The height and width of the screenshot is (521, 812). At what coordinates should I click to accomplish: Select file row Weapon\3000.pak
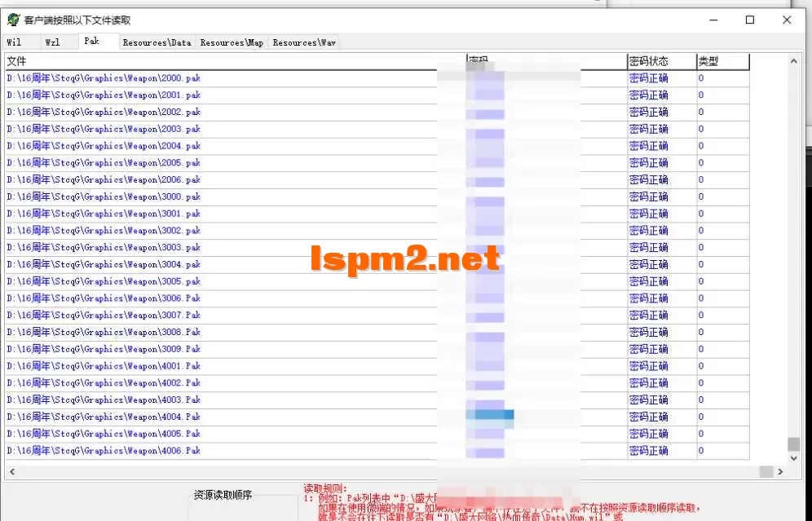(x=377, y=196)
